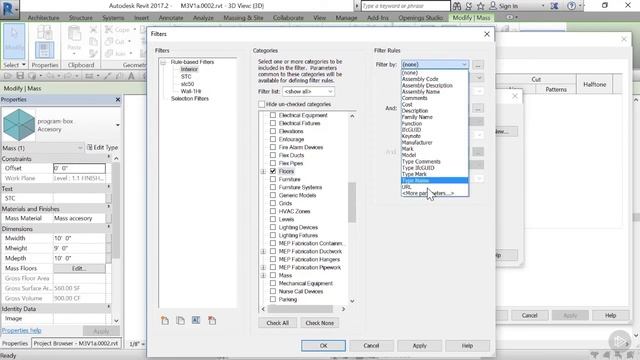
Task: Click the cut clipboard scissors icon
Action: [93, 29]
